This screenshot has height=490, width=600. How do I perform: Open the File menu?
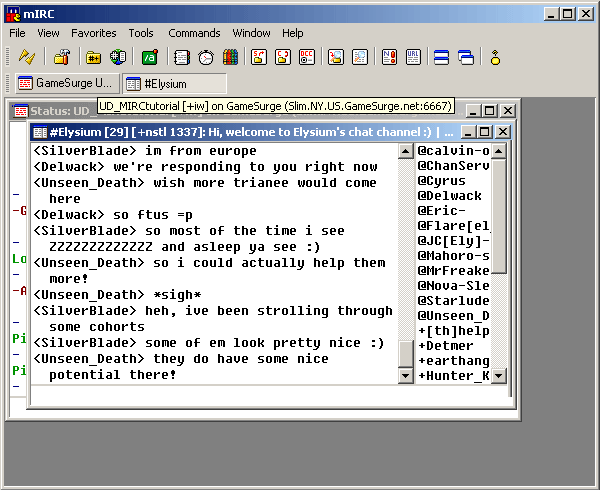click(17, 33)
